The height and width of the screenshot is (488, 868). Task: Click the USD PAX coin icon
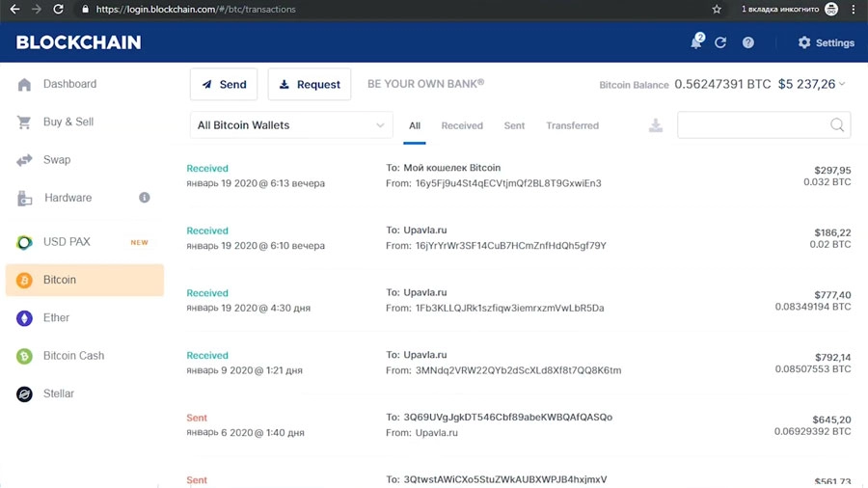(24, 242)
